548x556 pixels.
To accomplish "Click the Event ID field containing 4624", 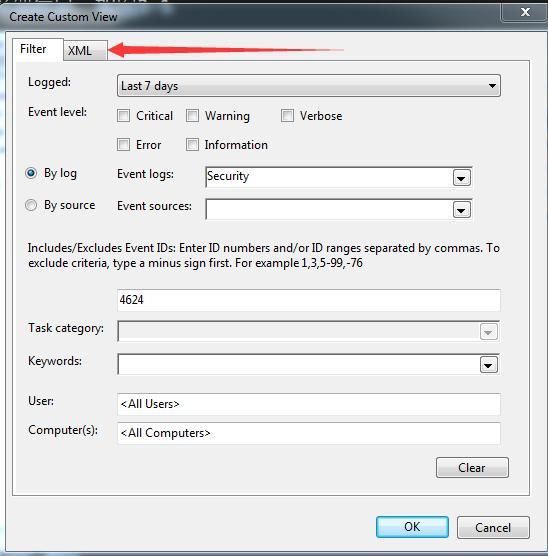I will [x=309, y=300].
